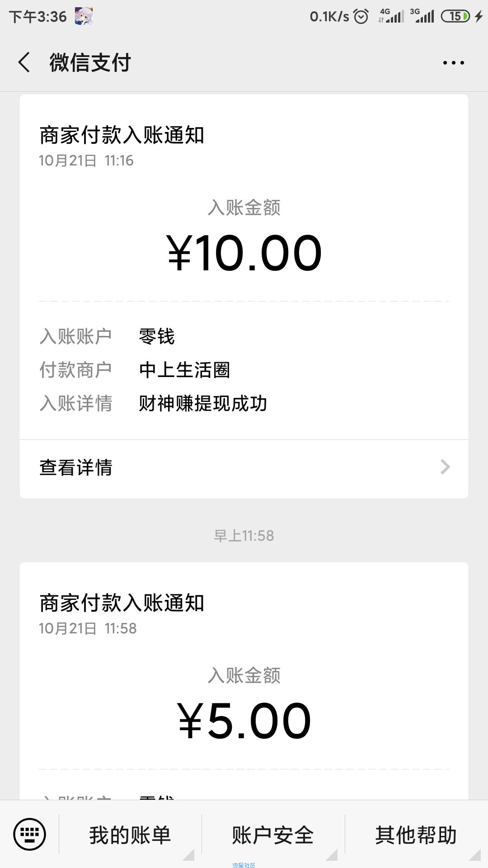Tap the 4G signal strength icon
Image resolution: width=488 pixels, height=868 pixels.
391,16
